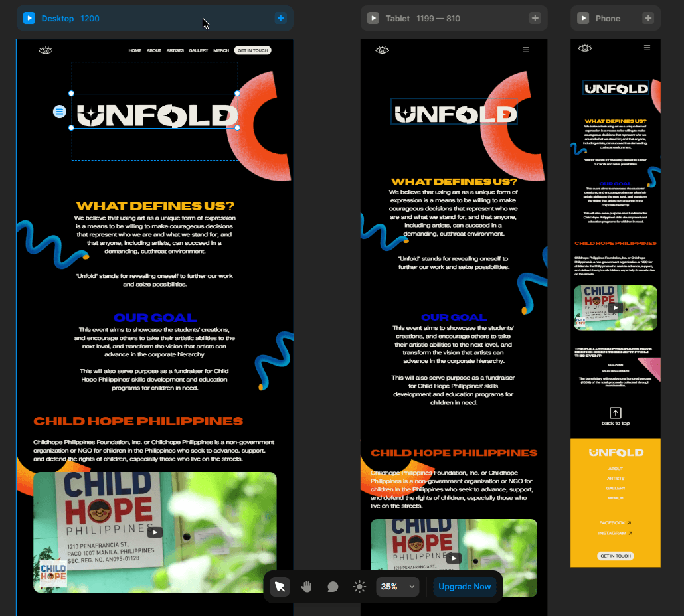Select the 1199 — 810 range value
Screen dimensions: 684x616
[x=438, y=19]
